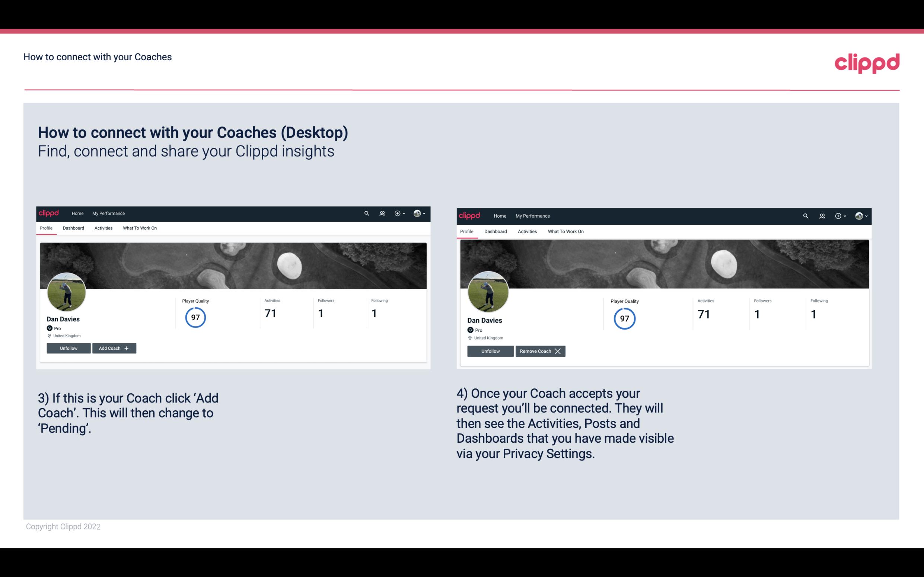Select the 'Dashboard' tab in right screenshot
Screen dimensions: 924x577
pos(496,231)
